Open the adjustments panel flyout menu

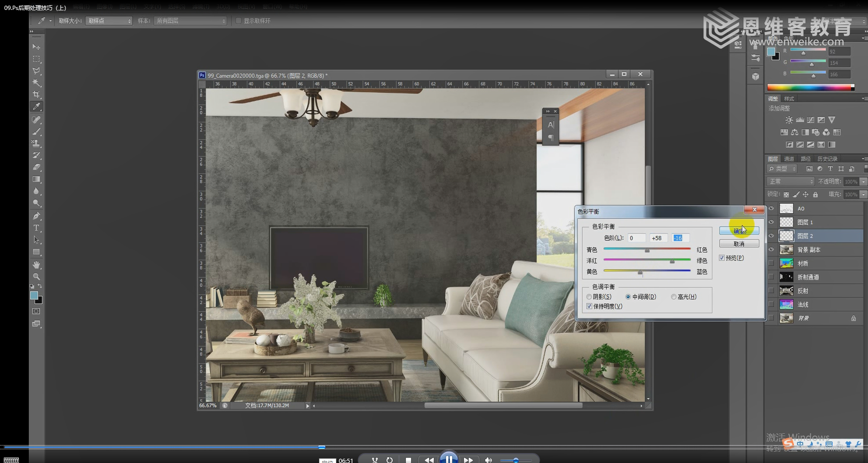(x=864, y=99)
